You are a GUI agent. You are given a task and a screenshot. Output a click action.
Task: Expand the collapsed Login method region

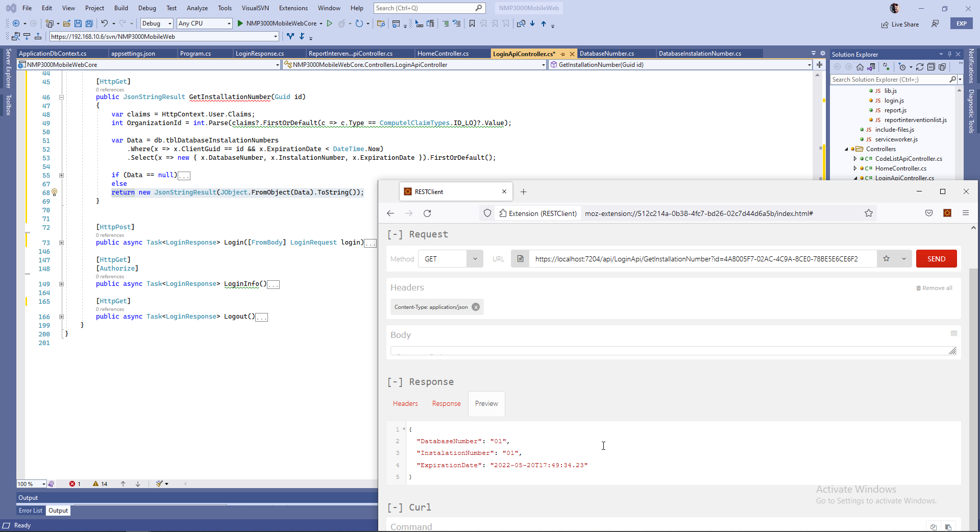[x=61, y=243]
